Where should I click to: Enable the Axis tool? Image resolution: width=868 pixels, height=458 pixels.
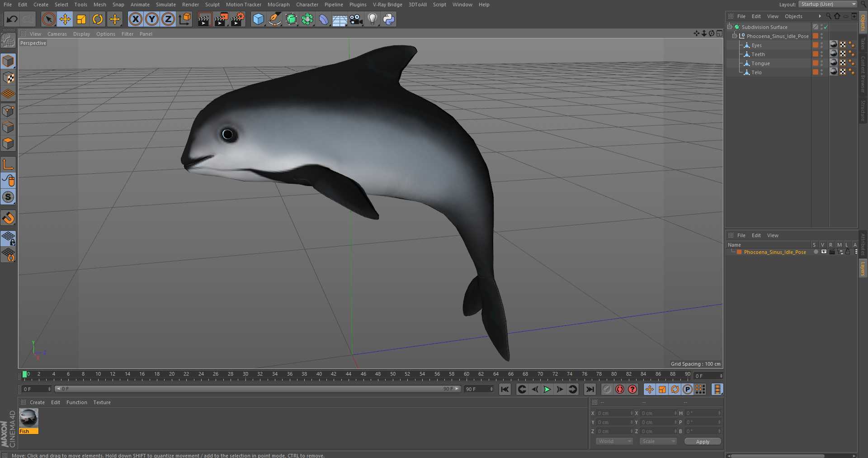point(8,164)
